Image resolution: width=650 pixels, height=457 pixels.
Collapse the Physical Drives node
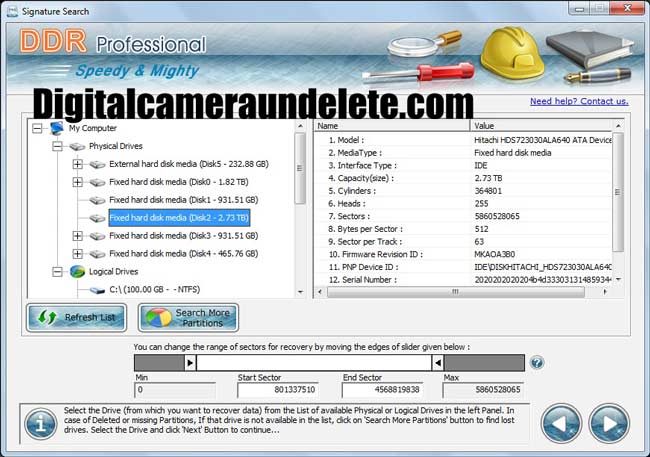[x=57, y=146]
